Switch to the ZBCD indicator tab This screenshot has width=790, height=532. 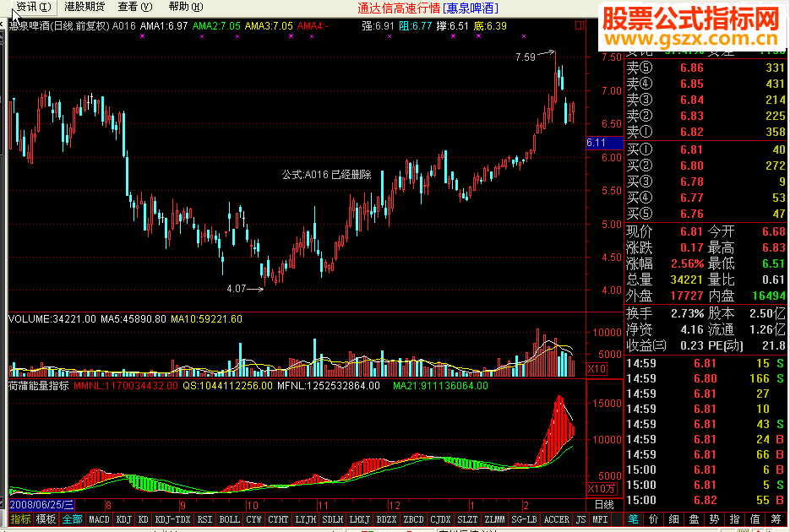(414, 519)
